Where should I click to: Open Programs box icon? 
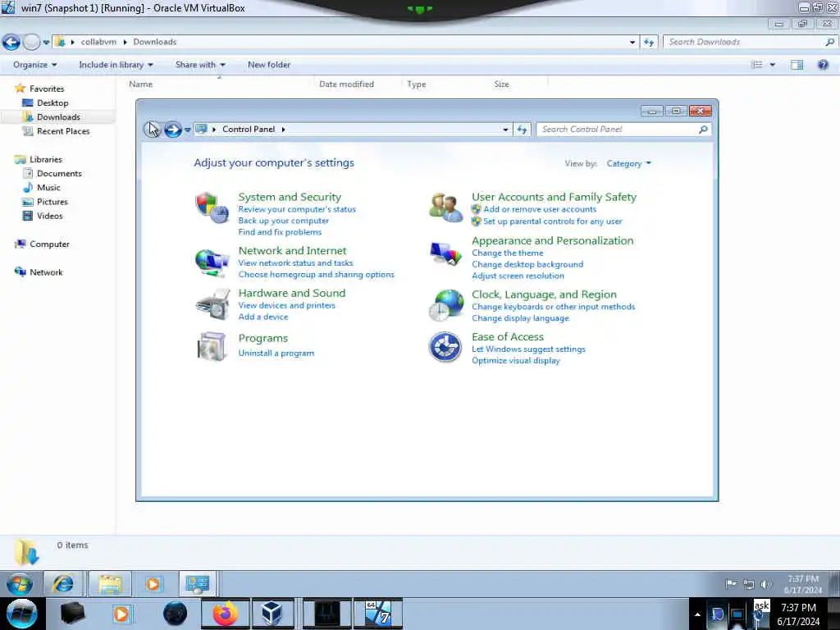pyautogui.click(x=212, y=346)
